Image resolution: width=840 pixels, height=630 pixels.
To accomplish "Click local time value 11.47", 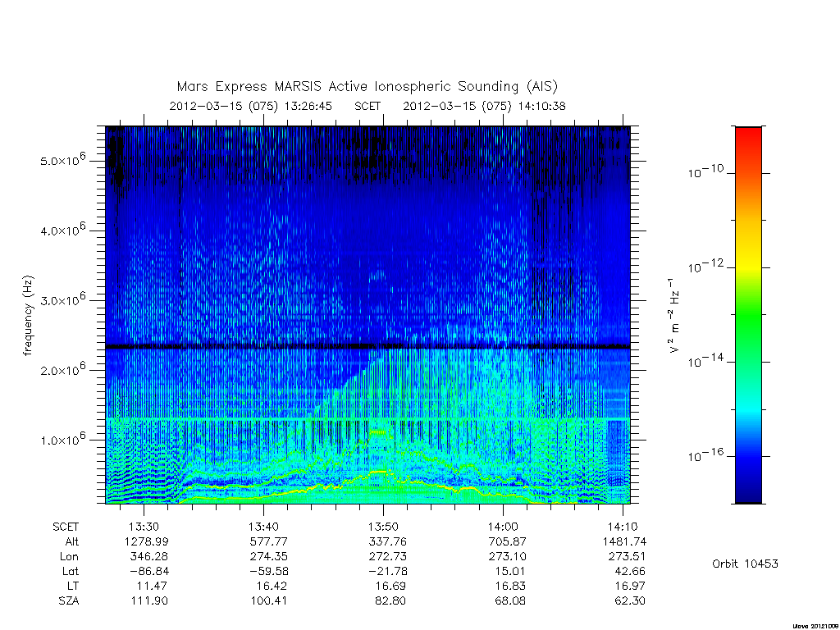I will [x=152, y=586].
